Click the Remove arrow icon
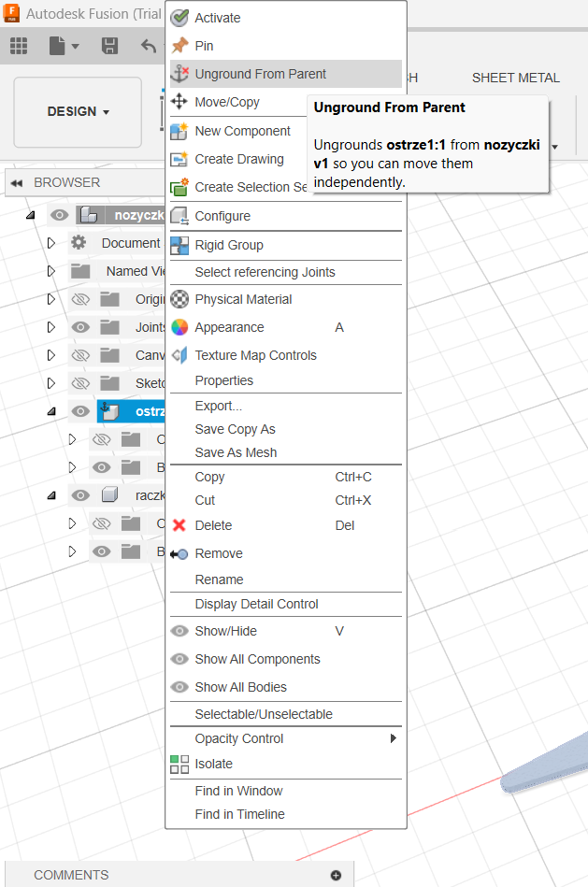Image resolution: width=588 pixels, height=887 pixels. 179,554
